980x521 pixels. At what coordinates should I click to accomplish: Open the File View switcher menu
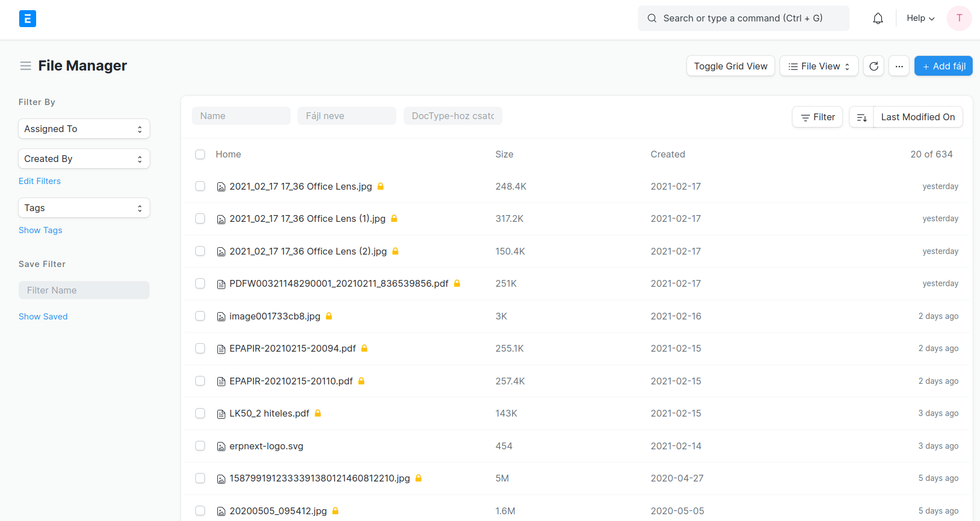pyautogui.click(x=819, y=66)
